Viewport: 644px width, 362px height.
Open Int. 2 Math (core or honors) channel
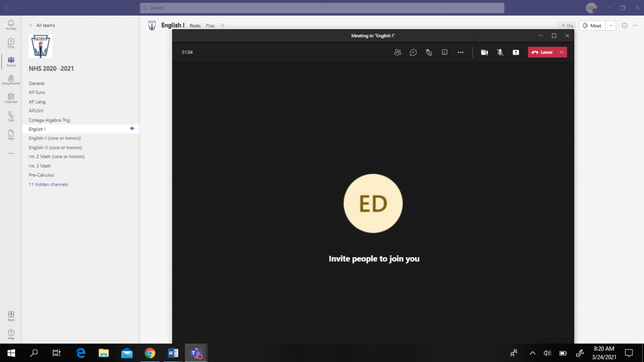[57, 157]
